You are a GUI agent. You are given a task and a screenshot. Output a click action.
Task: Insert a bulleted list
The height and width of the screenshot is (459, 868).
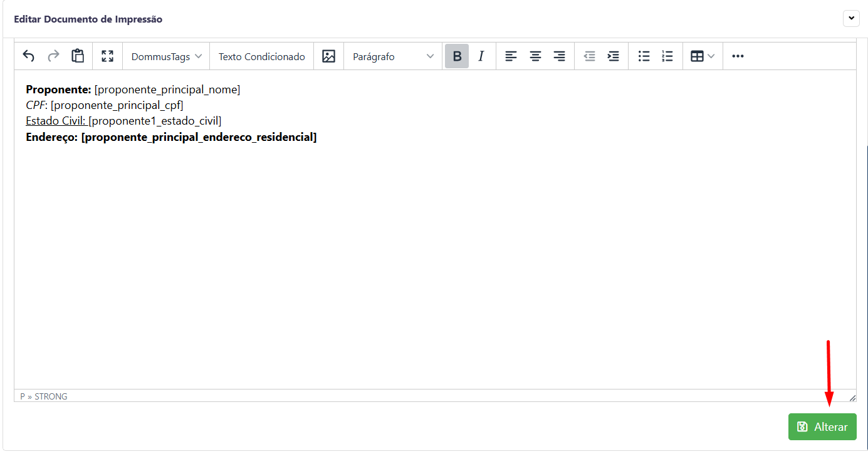pos(644,56)
